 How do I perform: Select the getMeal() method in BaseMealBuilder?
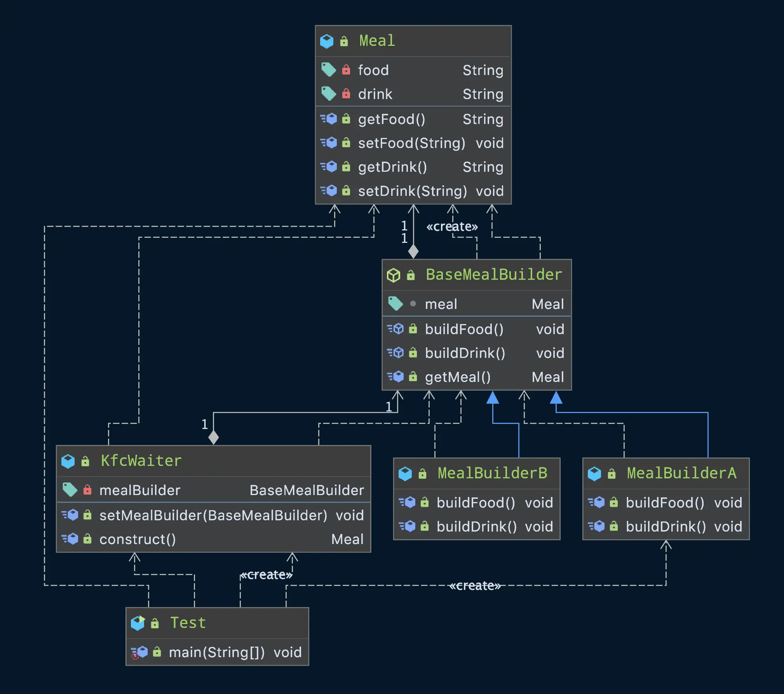coord(458,377)
